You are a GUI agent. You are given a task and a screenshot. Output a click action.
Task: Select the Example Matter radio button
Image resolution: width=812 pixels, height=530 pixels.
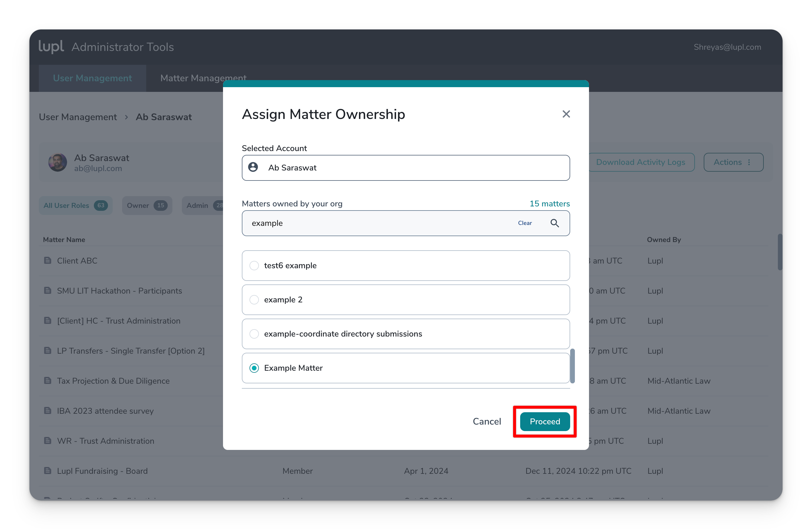click(254, 368)
